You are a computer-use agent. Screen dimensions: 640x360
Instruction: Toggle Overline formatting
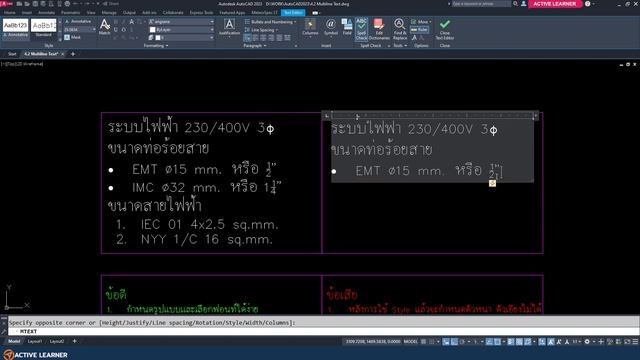[x=124, y=30]
